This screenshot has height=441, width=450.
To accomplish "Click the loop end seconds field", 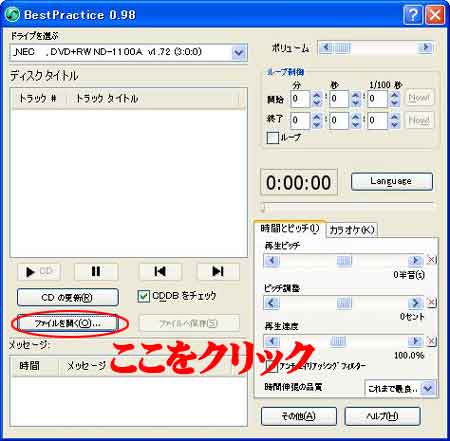I will point(339,120).
